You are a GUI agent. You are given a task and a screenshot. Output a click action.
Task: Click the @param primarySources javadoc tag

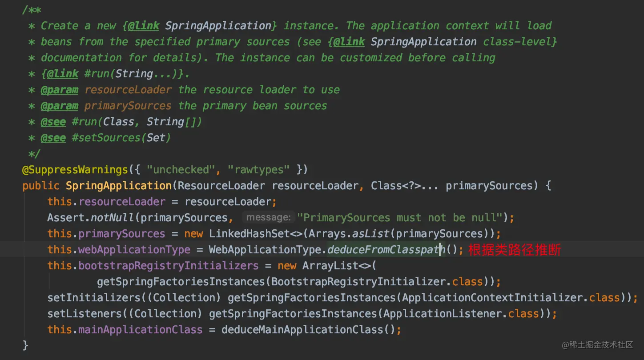(106, 106)
